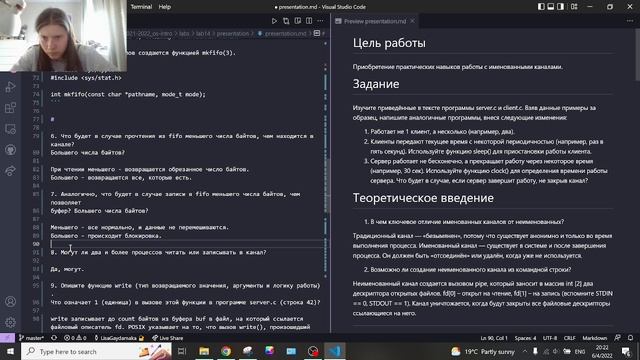Click the line with #include <sys/stat.h>
640x360 pixels.
(x=86, y=78)
